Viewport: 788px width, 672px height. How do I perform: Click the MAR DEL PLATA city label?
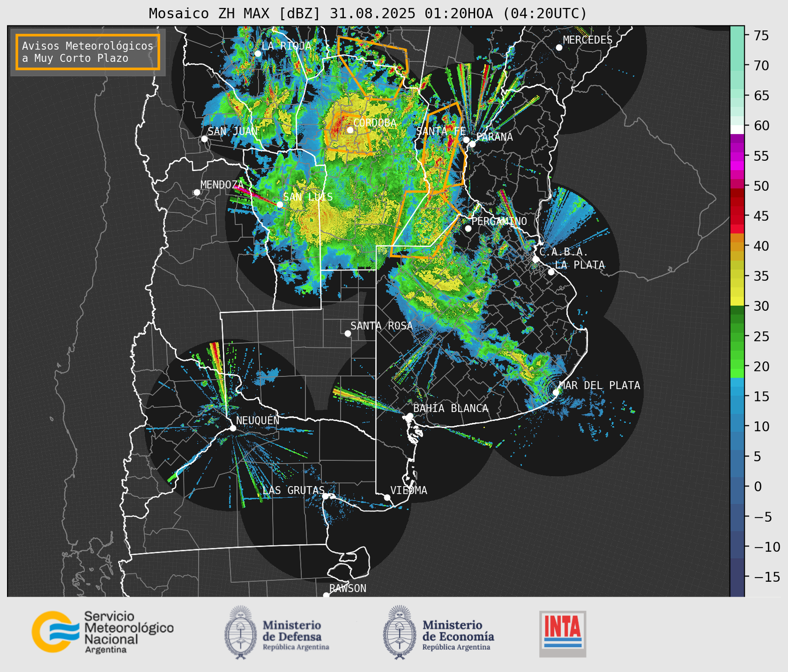tap(599, 386)
